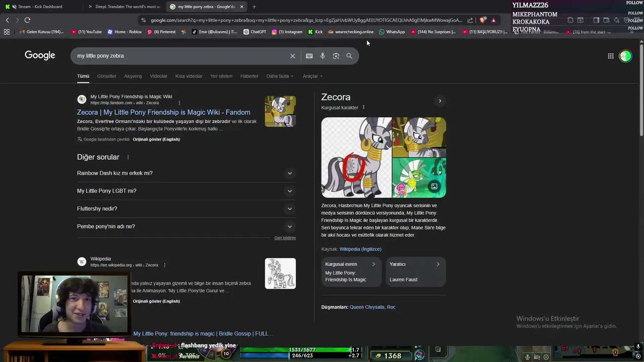This screenshot has height=362, width=644.
Task: Select the Videolar search tab
Action: coord(158,76)
